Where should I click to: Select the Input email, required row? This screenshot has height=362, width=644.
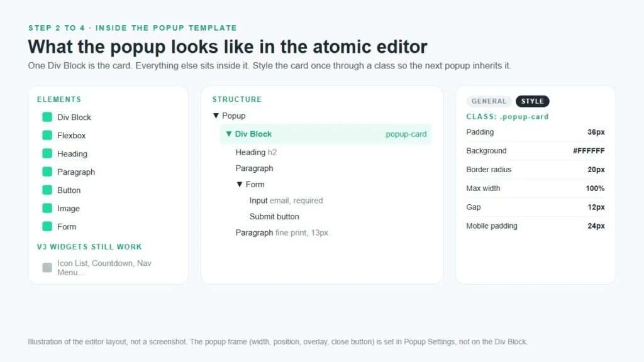tap(286, 200)
